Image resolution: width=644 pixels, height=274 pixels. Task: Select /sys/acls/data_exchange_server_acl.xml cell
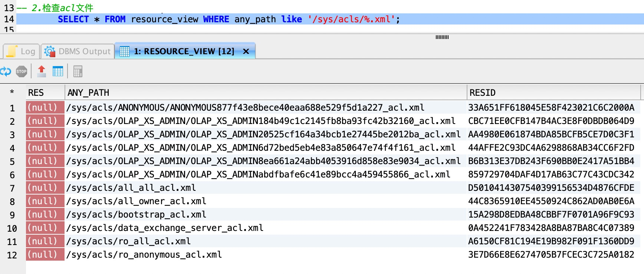point(266,228)
